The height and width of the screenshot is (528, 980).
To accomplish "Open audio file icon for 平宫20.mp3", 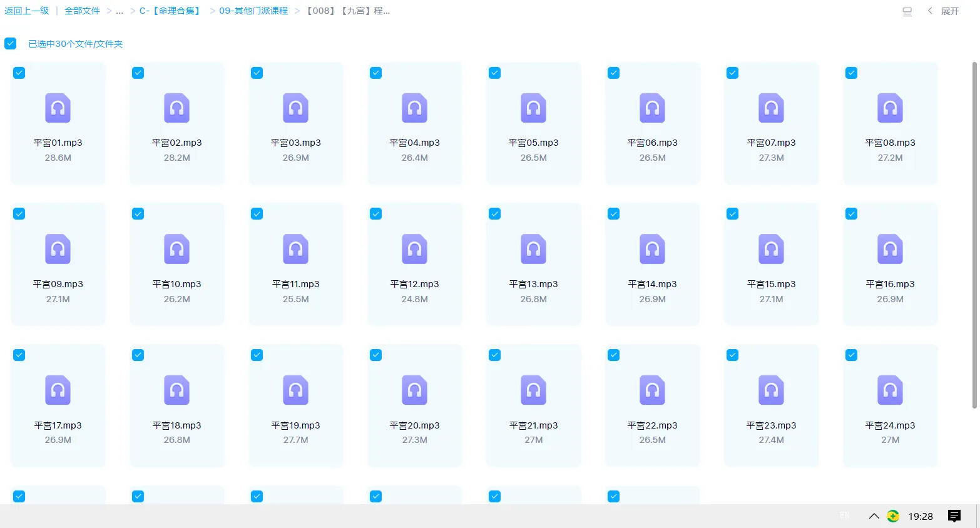I will 414,390.
